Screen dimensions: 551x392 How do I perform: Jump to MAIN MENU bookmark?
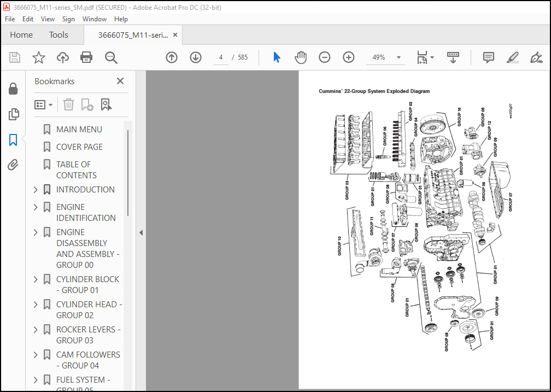79,130
